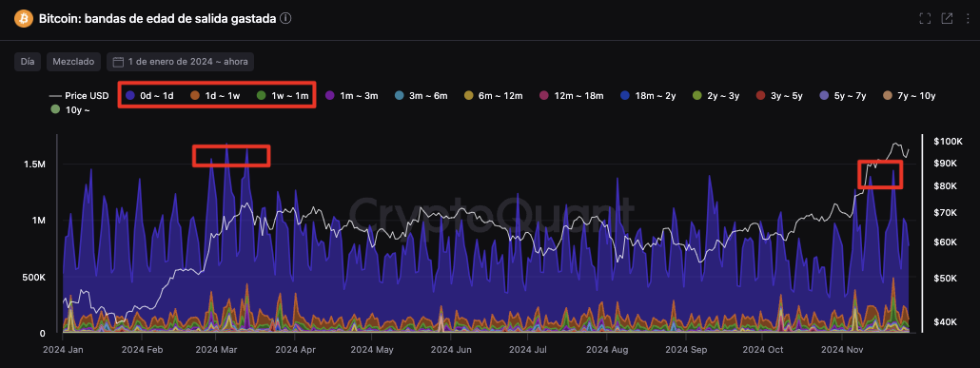980x368 pixels.
Task: Toggle the 1w ~ 1m legend series
Action: point(283,96)
